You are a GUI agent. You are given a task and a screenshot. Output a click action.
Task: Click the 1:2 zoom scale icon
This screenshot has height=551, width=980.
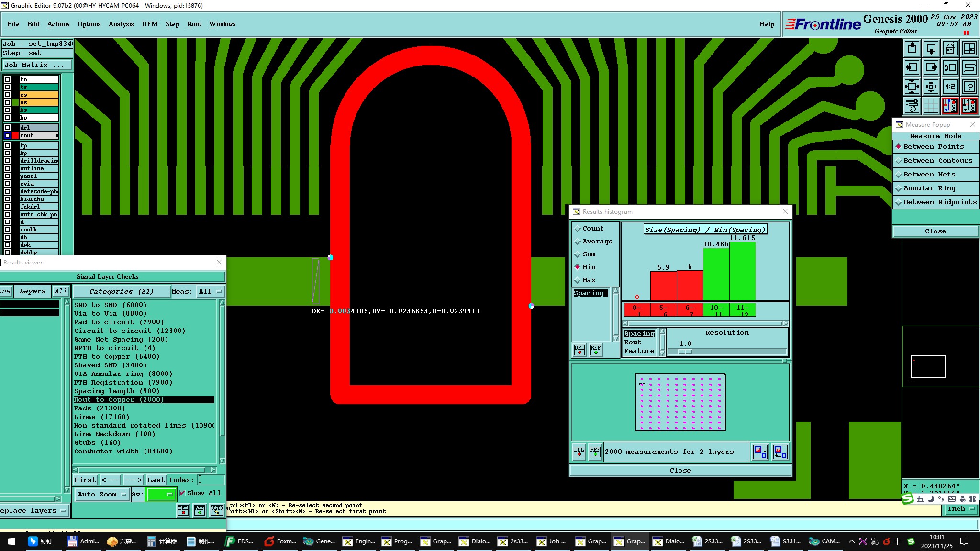coord(950,87)
